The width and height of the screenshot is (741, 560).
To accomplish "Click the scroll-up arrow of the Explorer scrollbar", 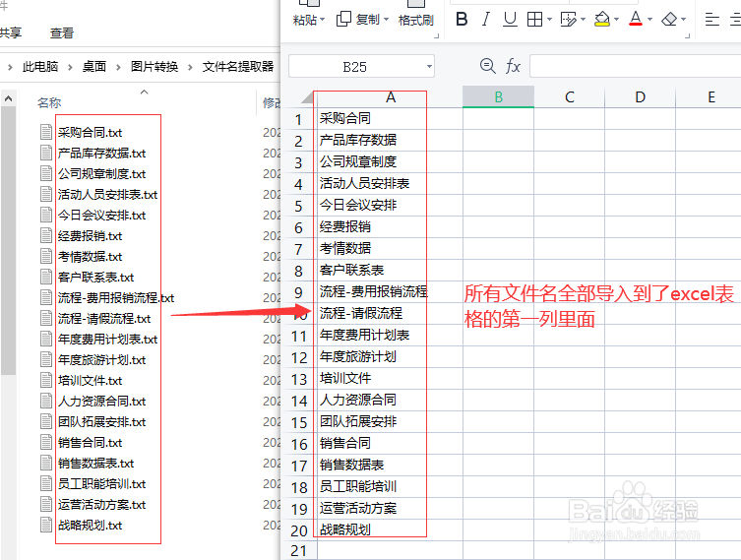I will [8, 98].
